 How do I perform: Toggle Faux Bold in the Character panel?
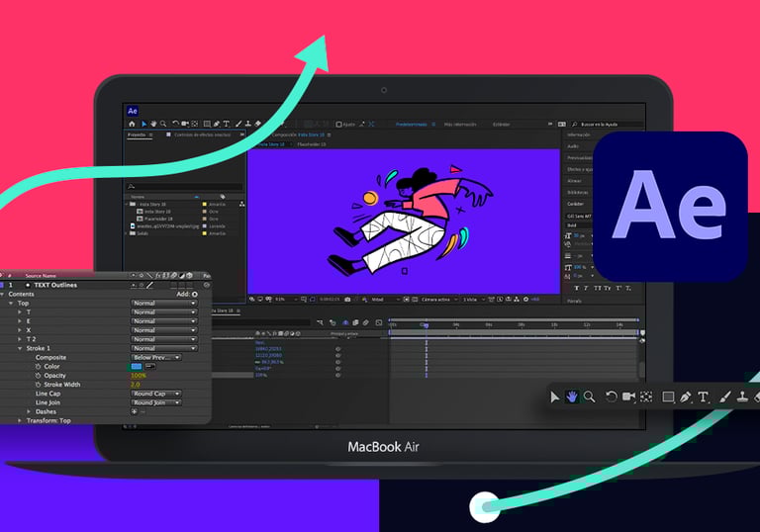(576, 289)
